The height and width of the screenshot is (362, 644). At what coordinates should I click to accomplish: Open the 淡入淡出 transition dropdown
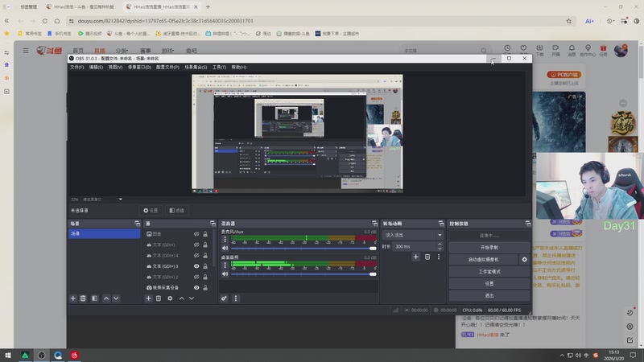pyautogui.click(x=414, y=234)
